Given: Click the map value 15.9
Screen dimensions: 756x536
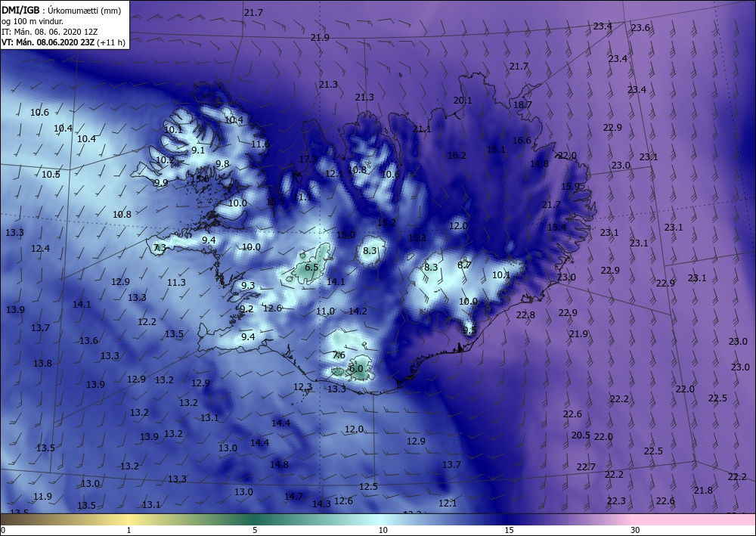Looking at the screenshot, I should pos(570,186).
